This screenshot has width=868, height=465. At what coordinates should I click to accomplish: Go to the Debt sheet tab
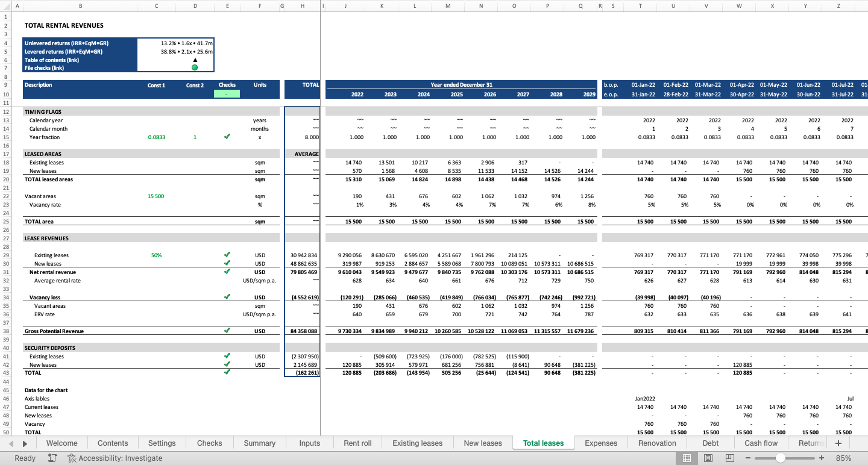[711, 443]
